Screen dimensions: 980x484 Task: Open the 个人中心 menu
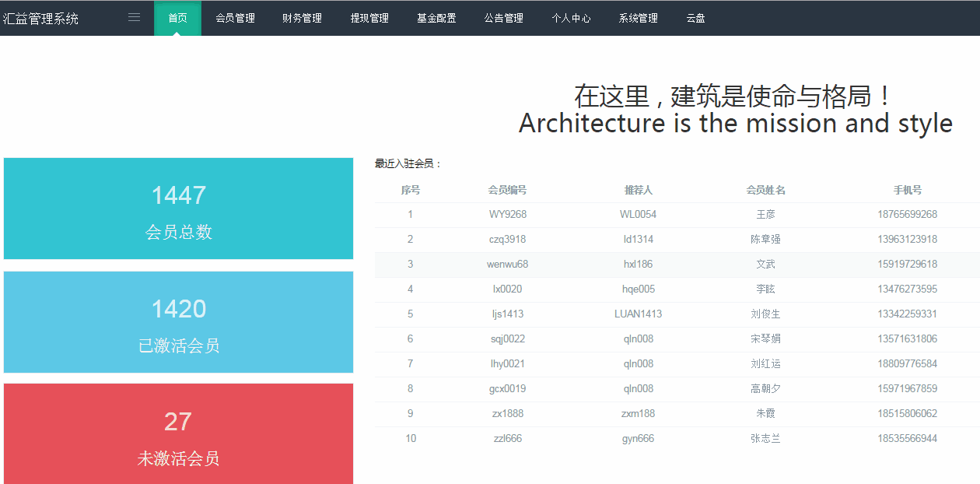coord(571,18)
